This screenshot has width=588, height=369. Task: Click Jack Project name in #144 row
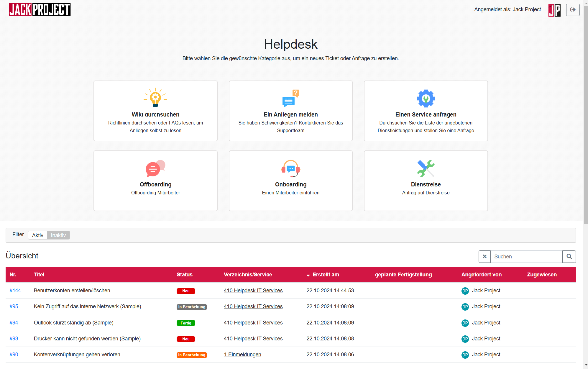(x=486, y=291)
